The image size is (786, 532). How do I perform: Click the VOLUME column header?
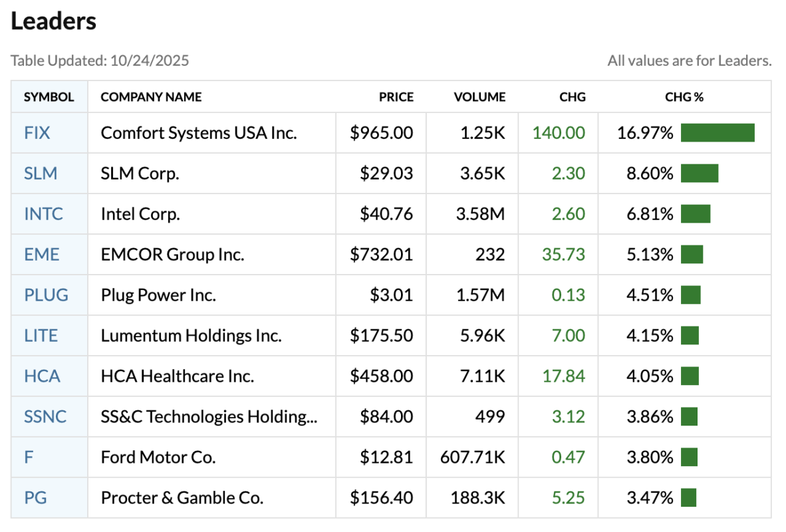[479, 97]
